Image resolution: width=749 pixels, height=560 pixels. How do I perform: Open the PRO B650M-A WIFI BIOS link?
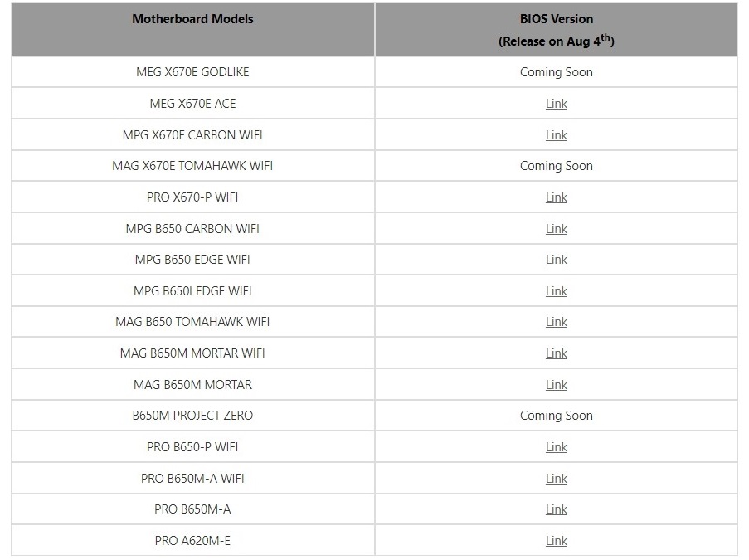click(556, 479)
